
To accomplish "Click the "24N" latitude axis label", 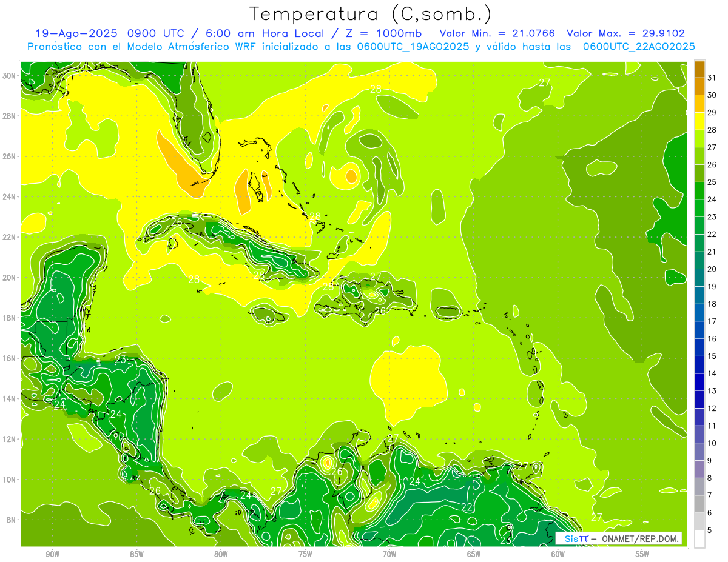I will [x=10, y=196].
